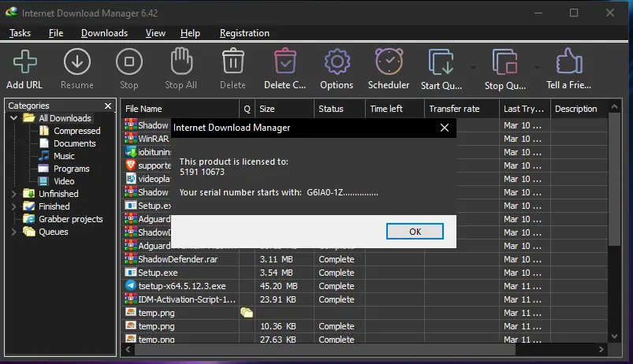The height and width of the screenshot is (364, 633).
Task: Click the Add URL toolbar icon
Action: point(24,62)
